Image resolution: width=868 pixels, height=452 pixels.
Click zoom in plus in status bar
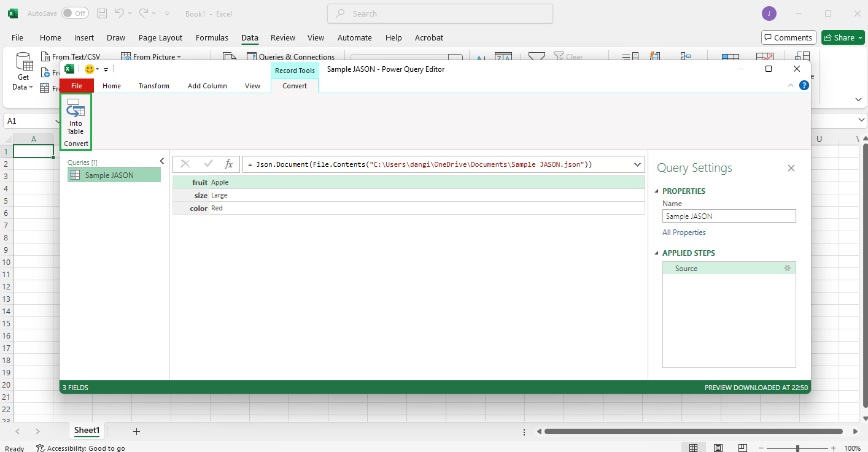point(833,448)
